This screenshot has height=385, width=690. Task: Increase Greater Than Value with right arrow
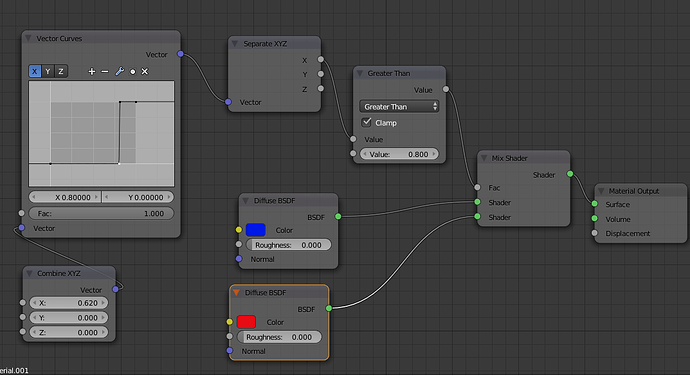click(x=433, y=154)
